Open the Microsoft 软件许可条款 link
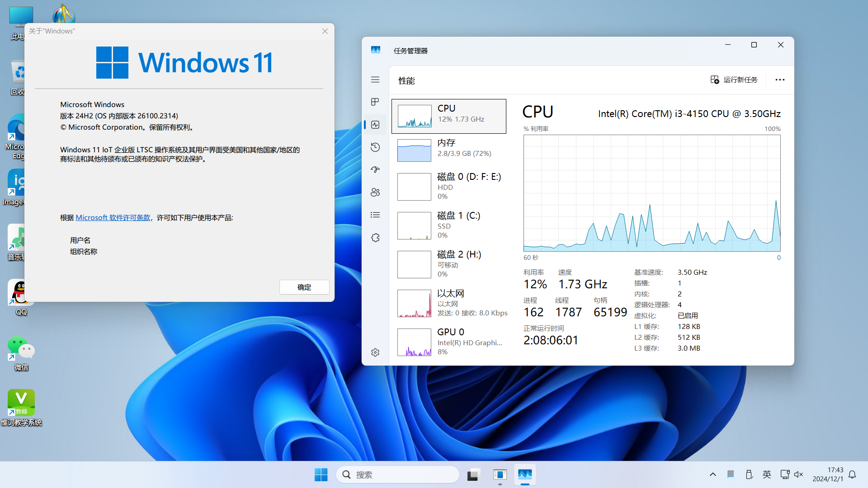The width and height of the screenshot is (868, 488). [x=113, y=218]
